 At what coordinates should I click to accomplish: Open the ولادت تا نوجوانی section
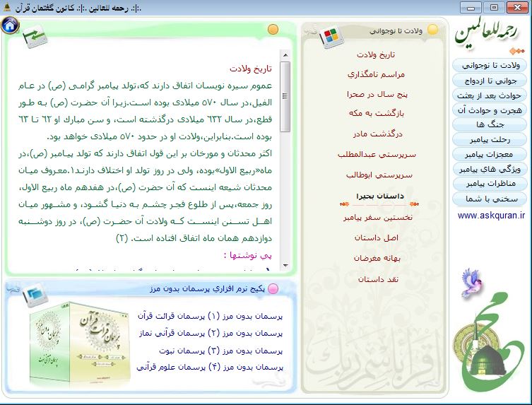pos(490,66)
